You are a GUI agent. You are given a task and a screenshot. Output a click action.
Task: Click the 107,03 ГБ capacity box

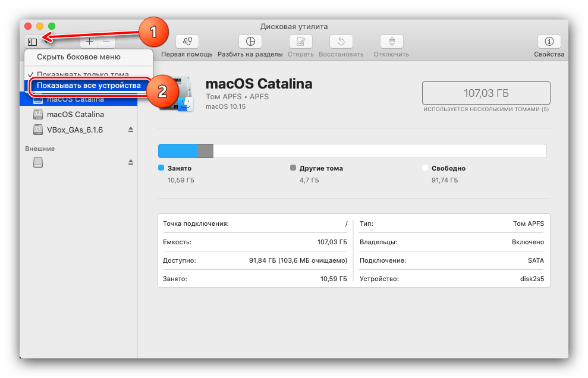click(x=486, y=93)
